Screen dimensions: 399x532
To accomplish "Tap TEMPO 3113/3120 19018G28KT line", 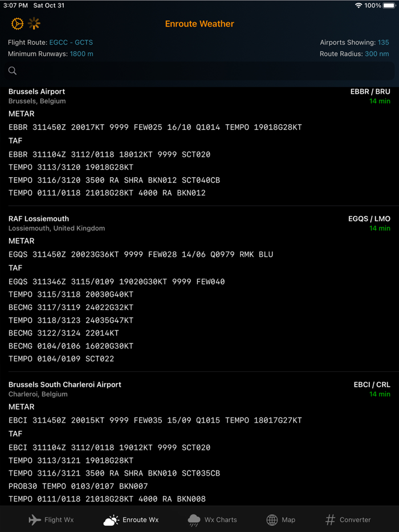I will click(x=71, y=167).
